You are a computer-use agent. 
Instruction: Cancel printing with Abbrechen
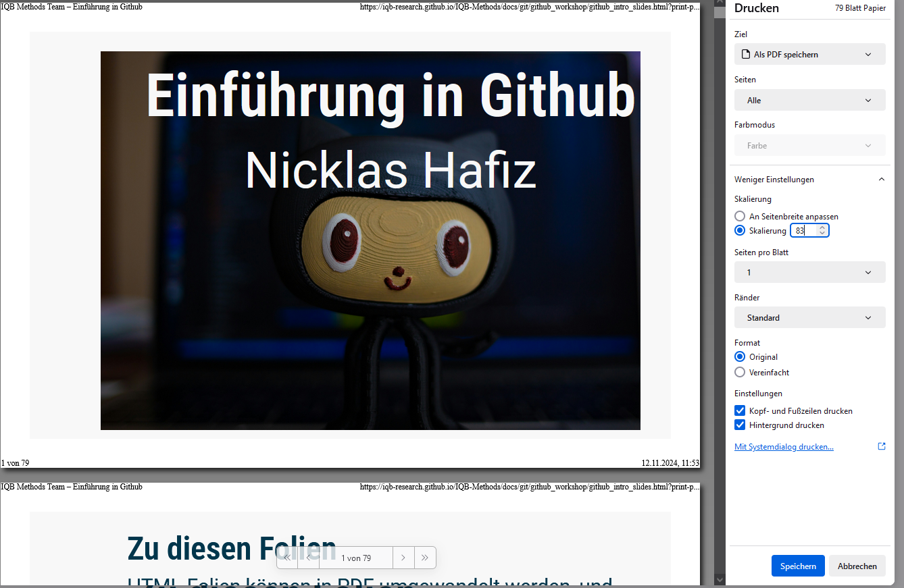coord(857,566)
